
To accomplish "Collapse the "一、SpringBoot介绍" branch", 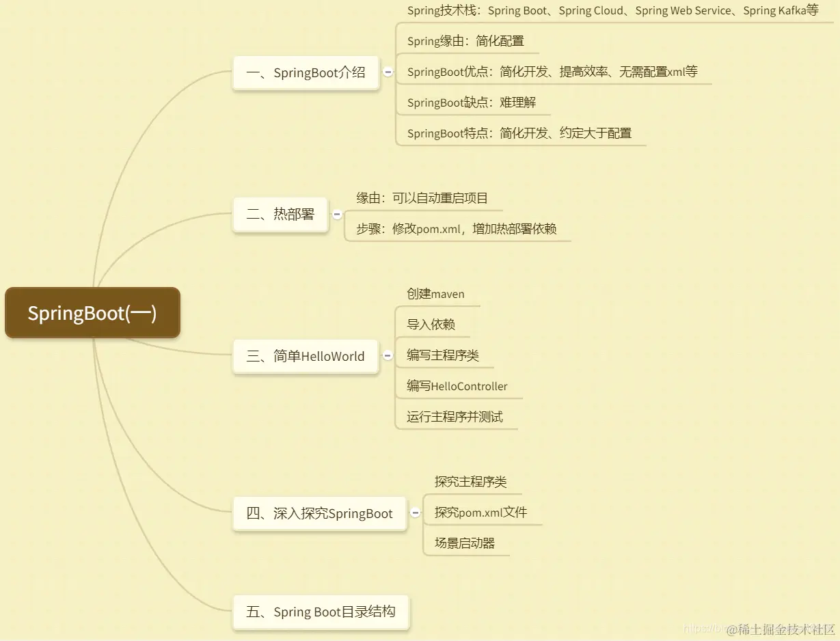I will (388, 71).
